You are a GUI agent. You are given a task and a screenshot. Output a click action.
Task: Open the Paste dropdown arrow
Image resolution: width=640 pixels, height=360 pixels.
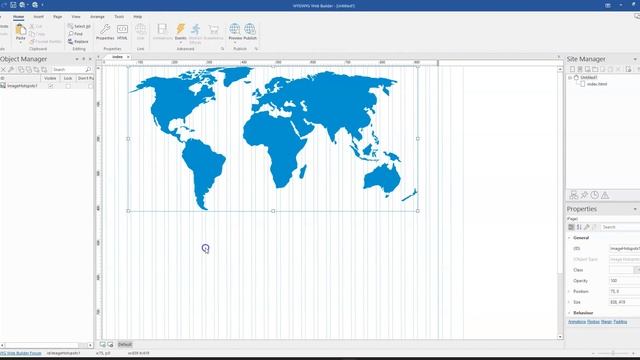click(20, 42)
